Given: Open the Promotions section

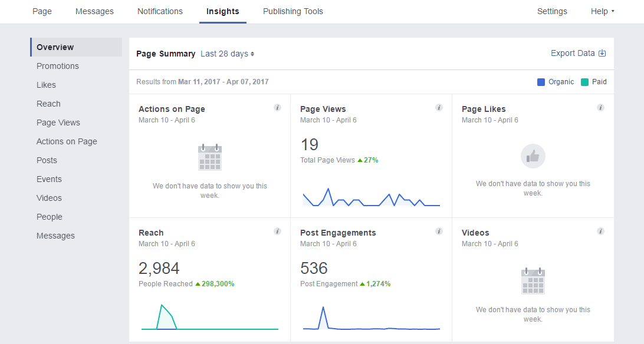Looking at the screenshot, I should pyautogui.click(x=57, y=66).
